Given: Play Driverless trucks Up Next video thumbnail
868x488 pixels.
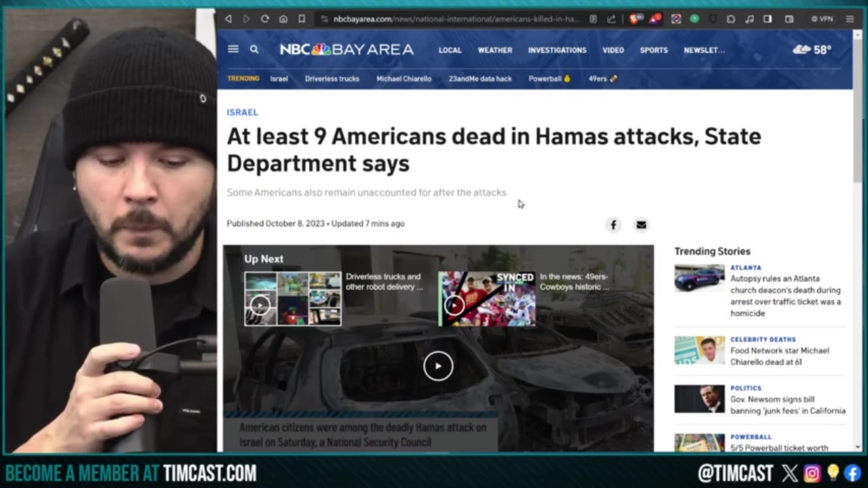Looking at the screenshot, I should point(292,299).
